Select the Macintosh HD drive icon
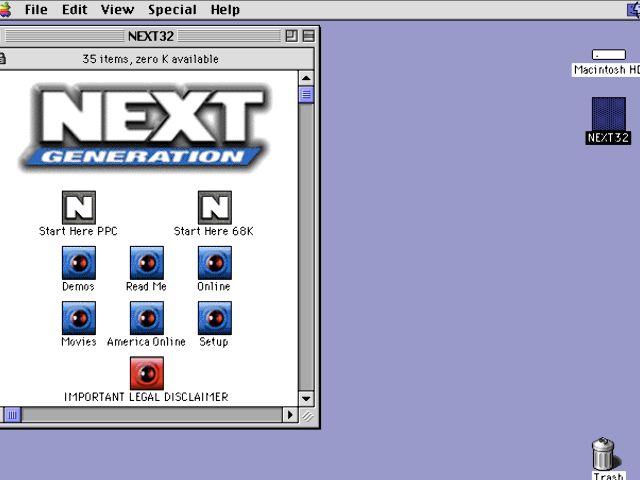640x480 pixels. point(609,54)
